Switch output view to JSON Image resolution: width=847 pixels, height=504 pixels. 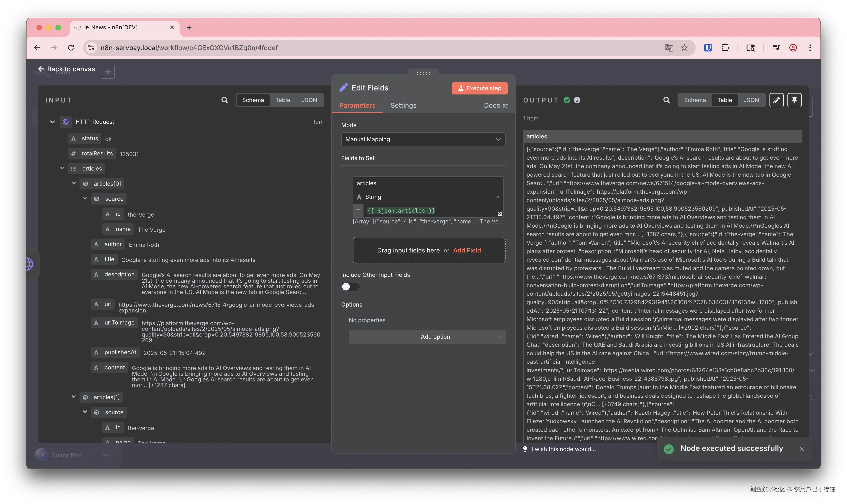751,100
